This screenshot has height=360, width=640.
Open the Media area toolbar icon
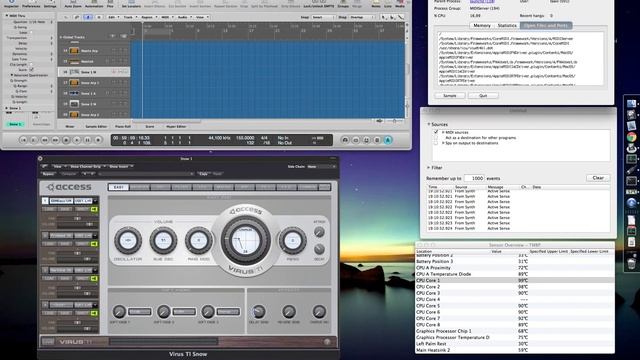(x=400, y=3)
